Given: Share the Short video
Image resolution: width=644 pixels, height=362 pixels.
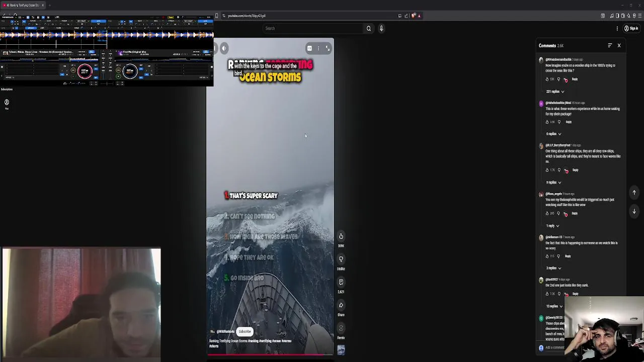Looking at the screenshot, I should [x=341, y=305].
